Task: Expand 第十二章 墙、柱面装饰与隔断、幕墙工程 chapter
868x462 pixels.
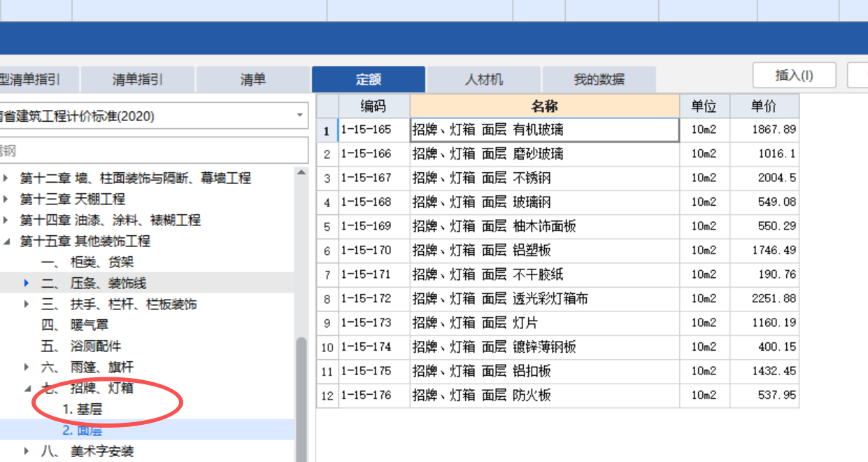Action: 6,178
